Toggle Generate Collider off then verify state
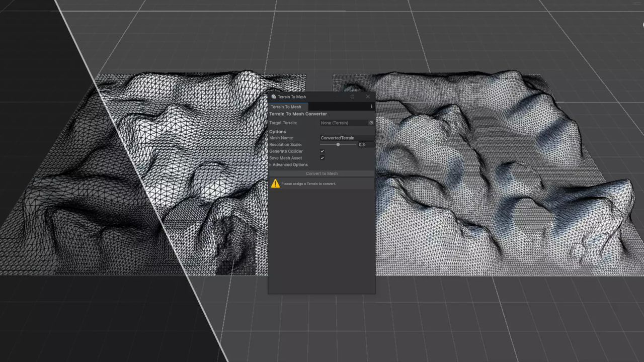The image size is (644, 362). pyautogui.click(x=322, y=151)
